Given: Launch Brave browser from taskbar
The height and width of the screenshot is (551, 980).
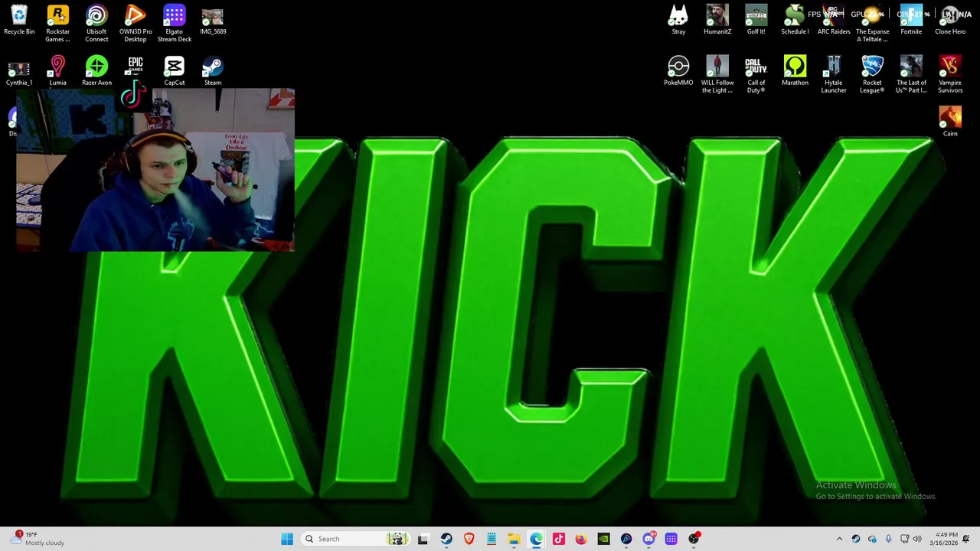Looking at the screenshot, I should pos(469,539).
